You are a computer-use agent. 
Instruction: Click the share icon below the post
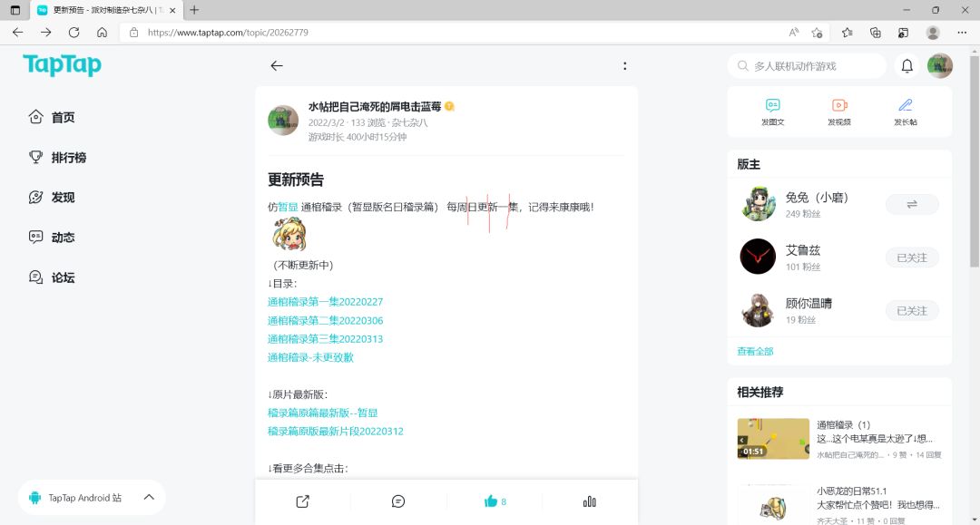tap(302, 501)
